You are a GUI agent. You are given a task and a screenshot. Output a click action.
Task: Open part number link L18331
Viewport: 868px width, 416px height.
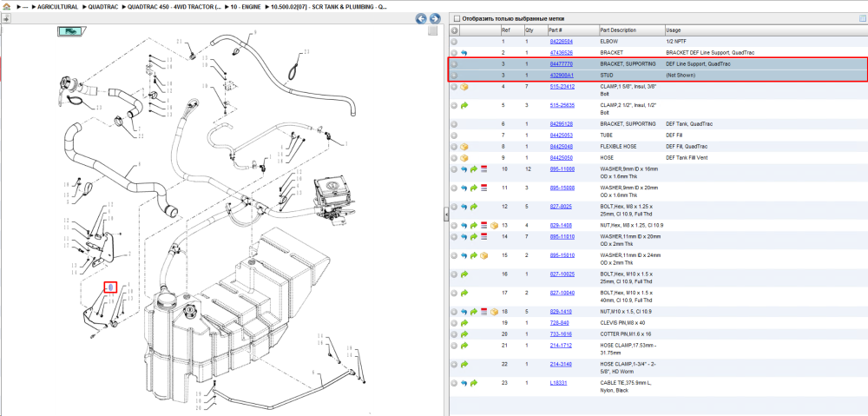pos(557,383)
